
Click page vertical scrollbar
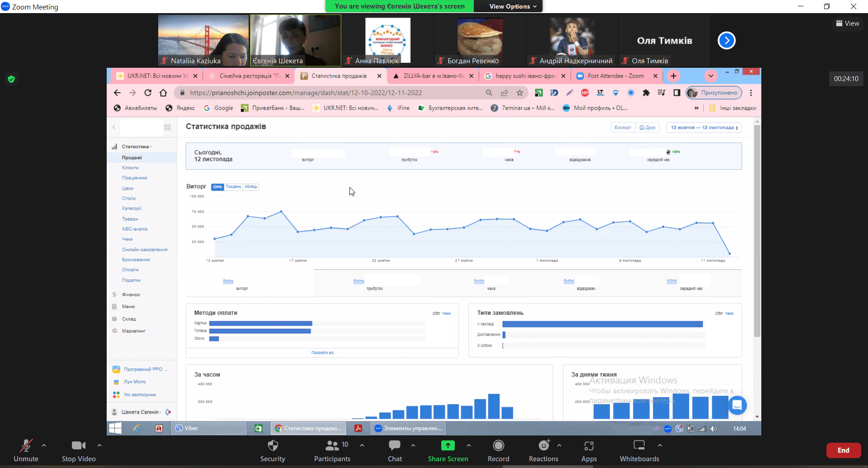pos(757,230)
